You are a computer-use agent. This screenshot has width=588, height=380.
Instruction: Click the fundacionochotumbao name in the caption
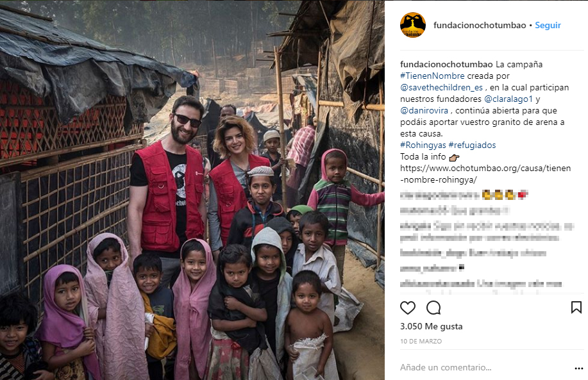click(446, 65)
